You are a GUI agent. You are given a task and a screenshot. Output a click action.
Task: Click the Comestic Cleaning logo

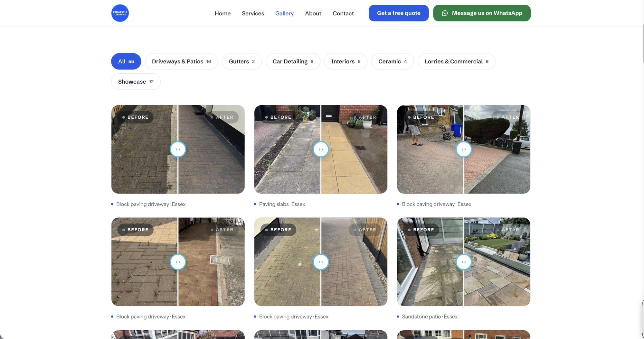[x=120, y=13]
